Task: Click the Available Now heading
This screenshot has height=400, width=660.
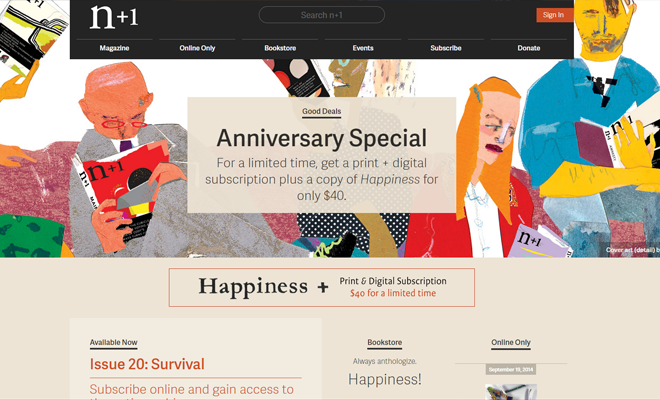Action: [114, 342]
